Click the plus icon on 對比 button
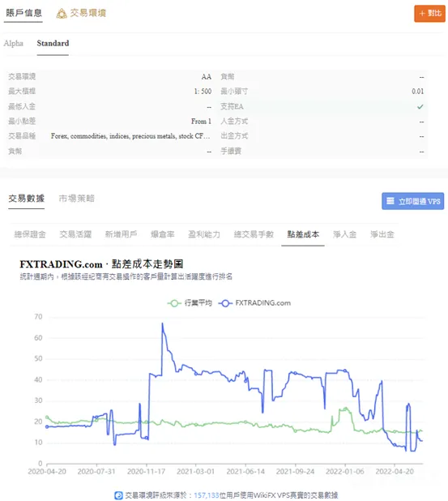Image resolution: width=448 pixels, height=501 pixels. point(422,14)
